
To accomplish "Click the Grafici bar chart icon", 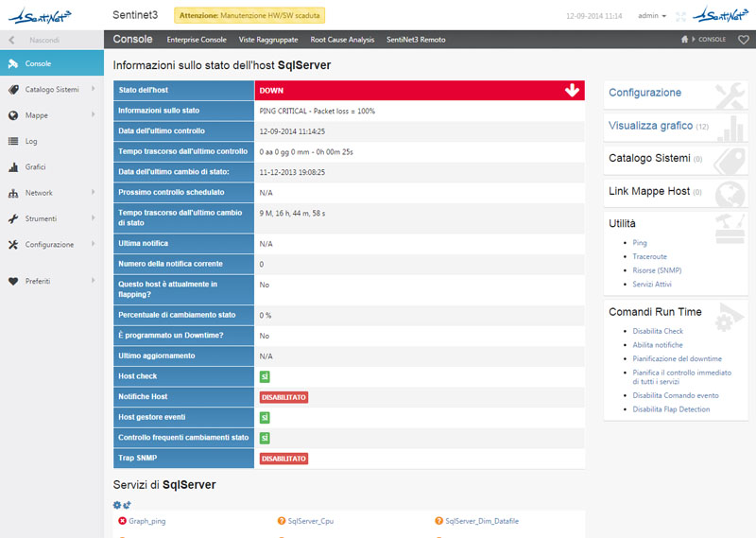I will [x=13, y=167].
